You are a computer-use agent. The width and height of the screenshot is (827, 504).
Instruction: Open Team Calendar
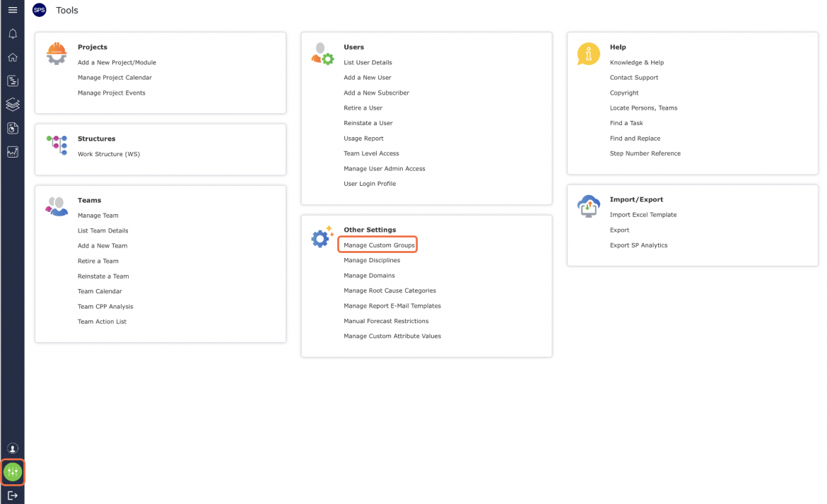[100, 291]
